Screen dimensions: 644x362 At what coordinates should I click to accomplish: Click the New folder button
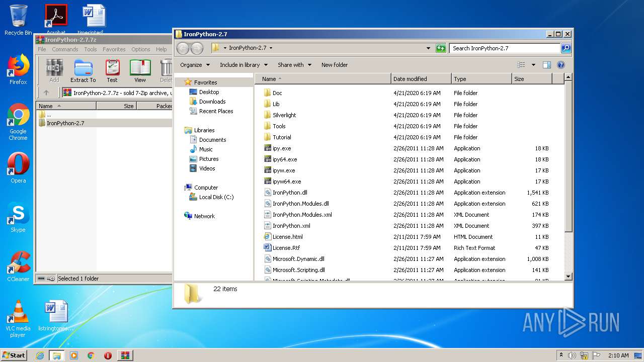[x=335, y=65]
